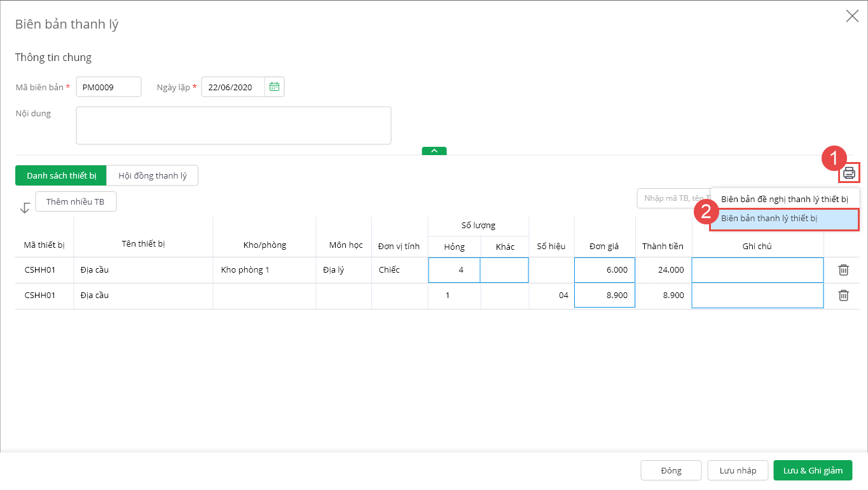868x490 pixels.
Task: Click the Lưu nháp button
Action: click(x=738, y=470)
